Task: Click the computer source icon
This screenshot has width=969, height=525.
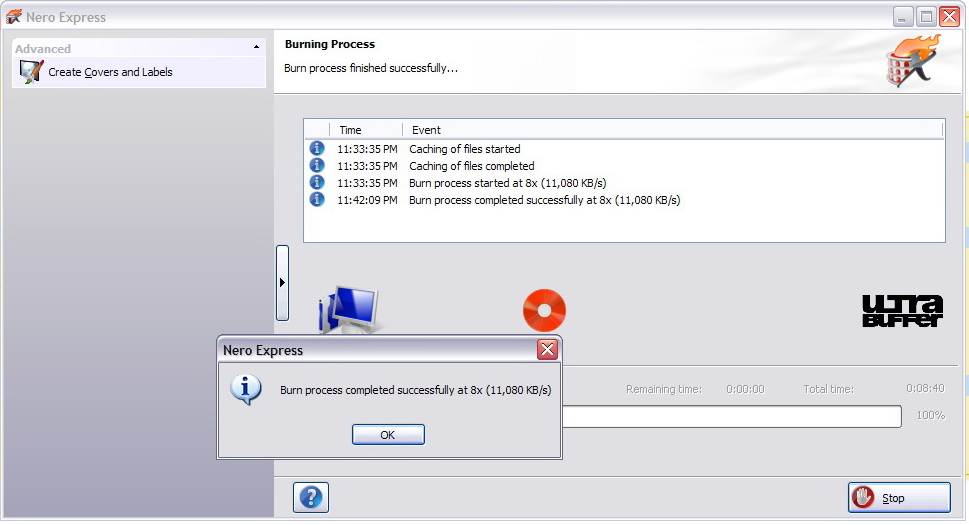Action: 349,310
